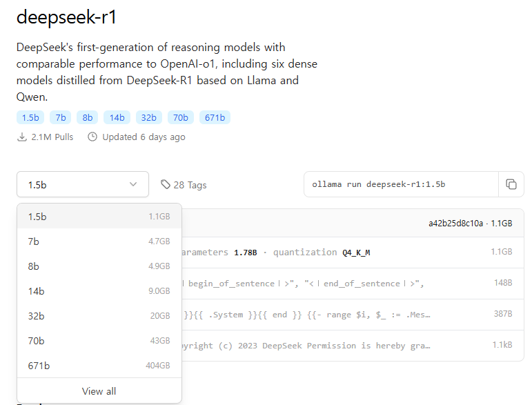Open the model row showing quantization Q4_K_M
The image size is (532, 405).
pyautogui.click(x=353, y=253)
